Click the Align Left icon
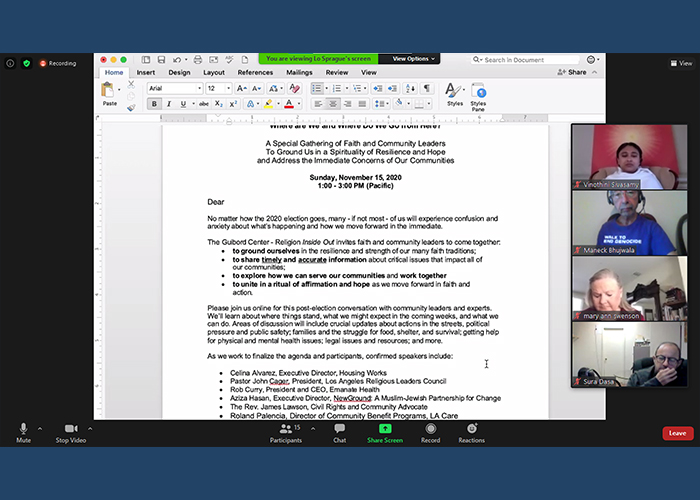Viewport: 700px width, 500px height. point(317,104)
